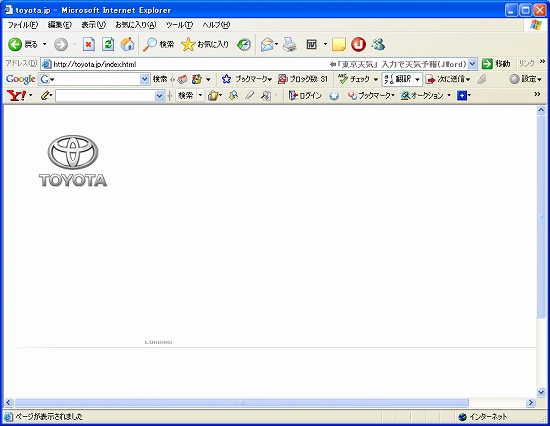Click the red circular J icon
The height and width of the screenshot is (426, 550).
pos(358,44)
